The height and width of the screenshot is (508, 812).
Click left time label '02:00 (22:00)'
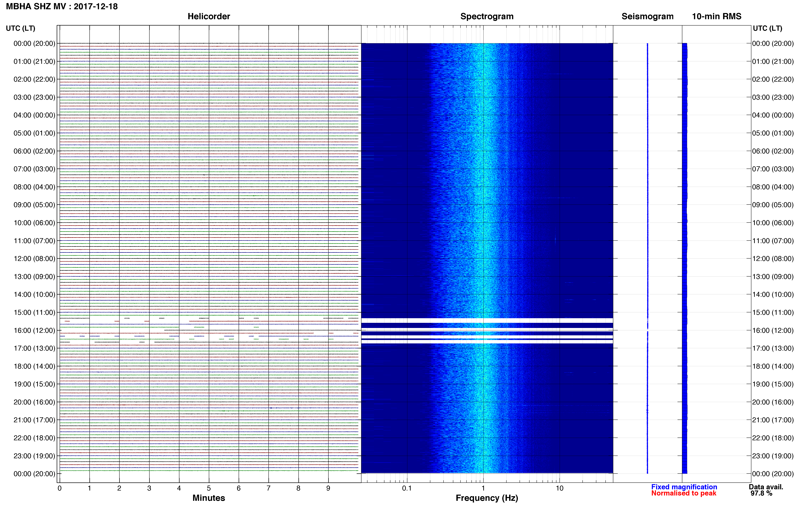pos(34,79)
